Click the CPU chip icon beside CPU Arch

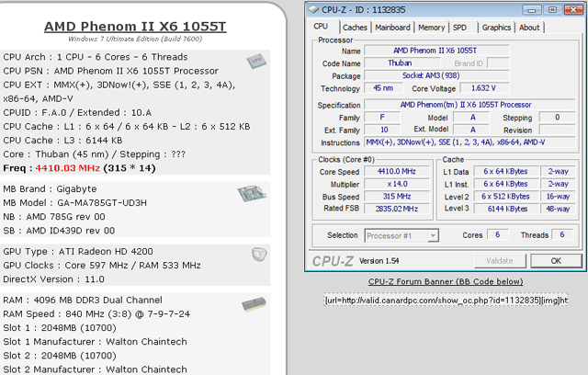click(256, 61)
